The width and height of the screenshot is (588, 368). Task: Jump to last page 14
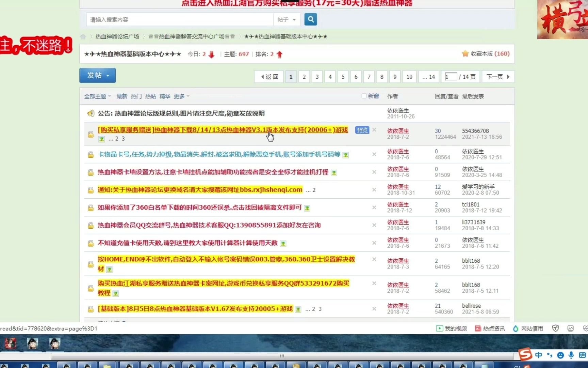[x=429, y=77]
